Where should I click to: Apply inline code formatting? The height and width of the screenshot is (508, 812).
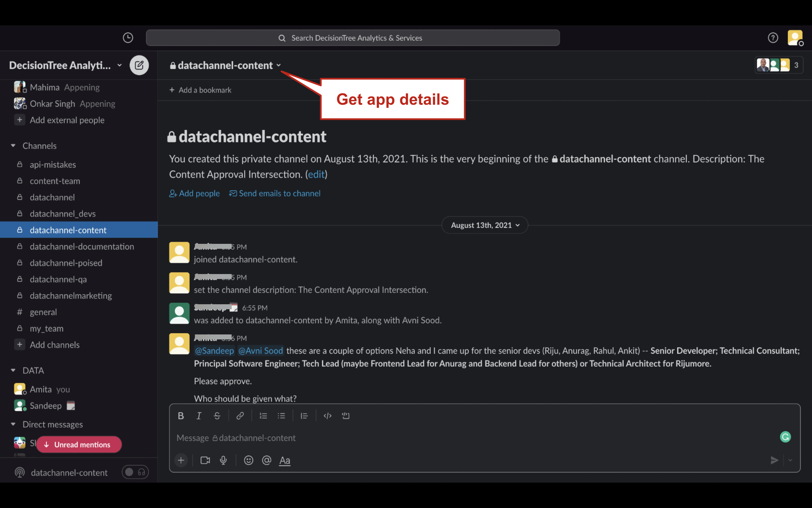click(x=328, y=416)
